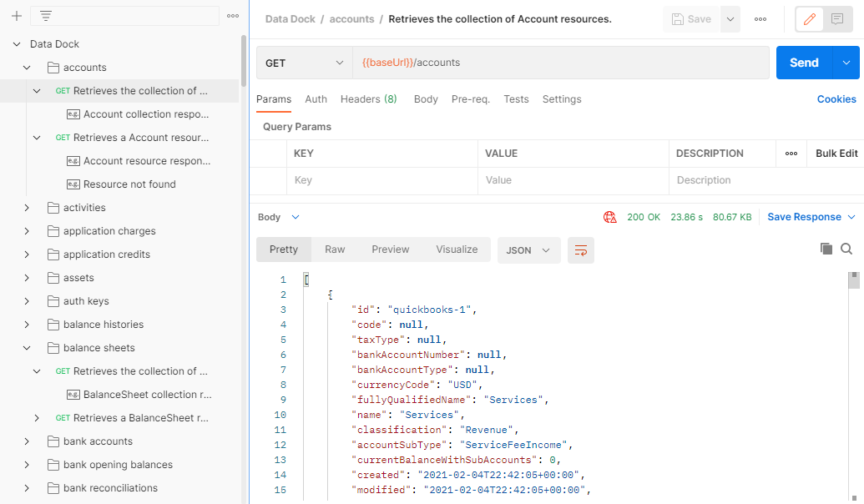Click the response vertical scrollbar thumb
Image resolution: width=864 pixels, height=504 pixels.
pos(853,280)
